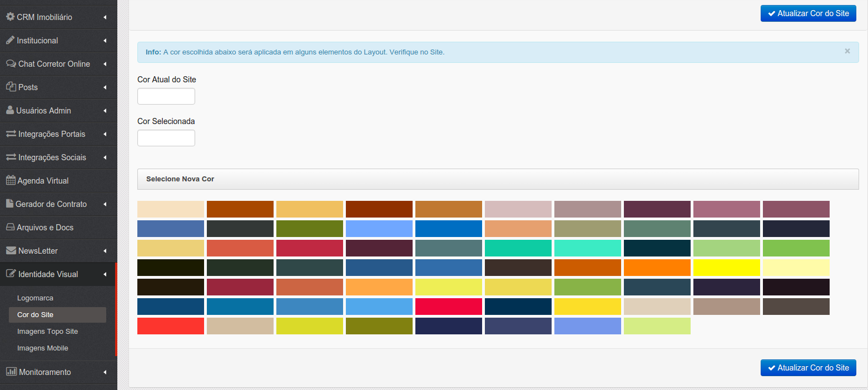
Task: Click the Gerador de Contrato file icon
Action: pyautogui.click(x=9, y=204)
